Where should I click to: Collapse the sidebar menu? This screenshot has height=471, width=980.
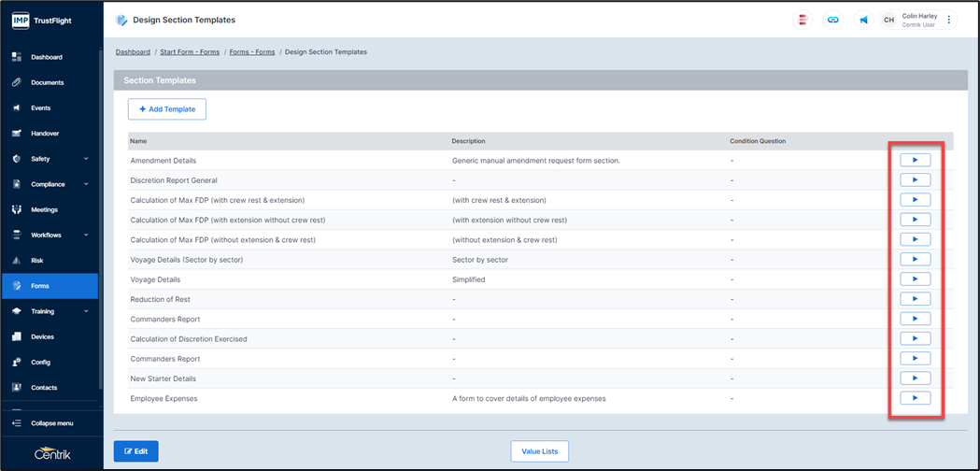50,423
